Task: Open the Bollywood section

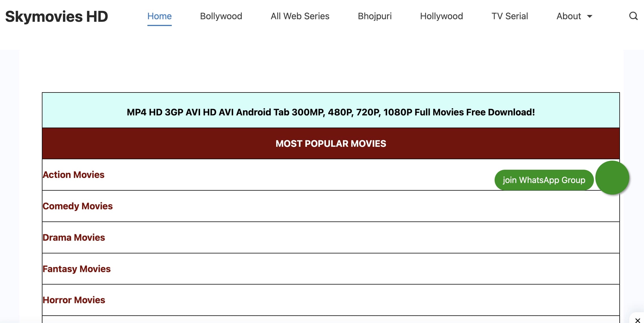Action: point(221,16)
